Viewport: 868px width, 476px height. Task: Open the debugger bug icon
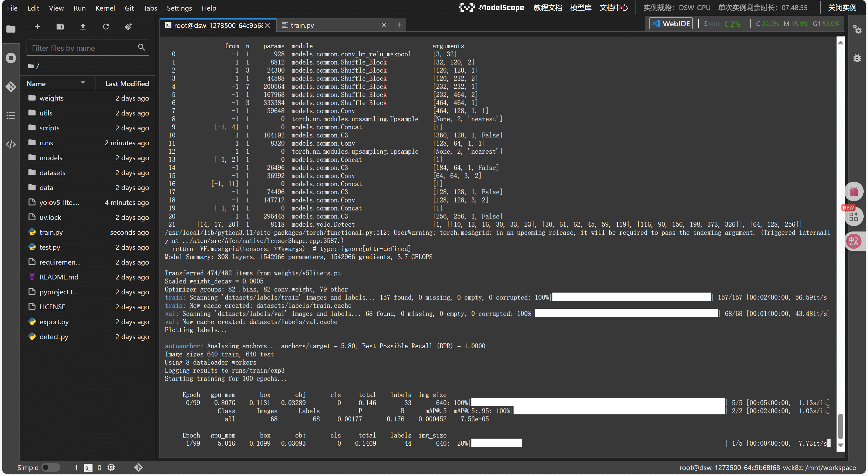coord(857,58)
